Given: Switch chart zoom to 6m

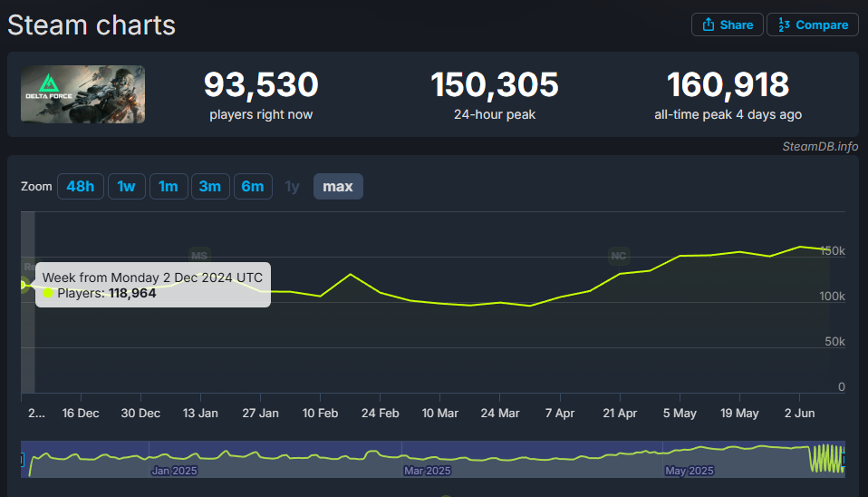Looking at the screenshot, I should click(253, 186).
